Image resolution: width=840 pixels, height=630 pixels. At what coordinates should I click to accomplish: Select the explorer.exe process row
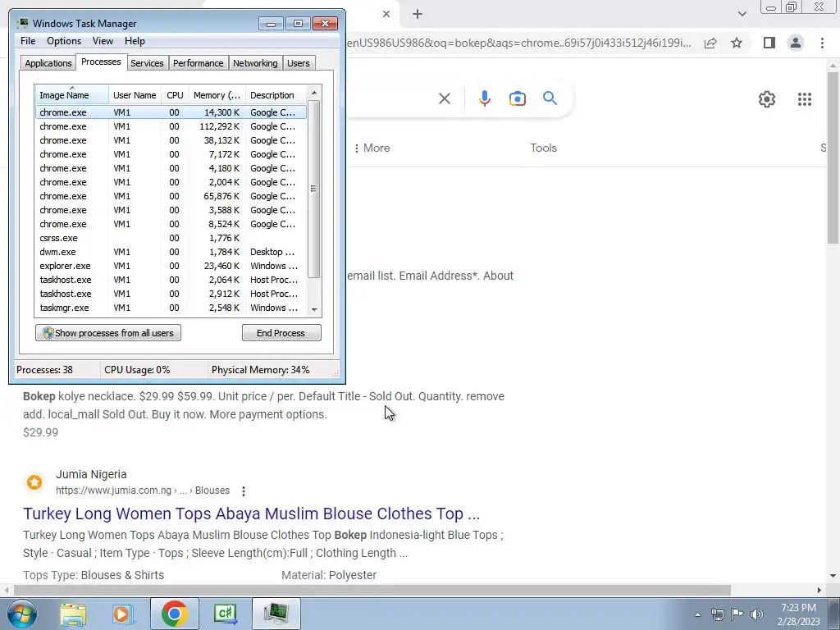tap(171, 266)
